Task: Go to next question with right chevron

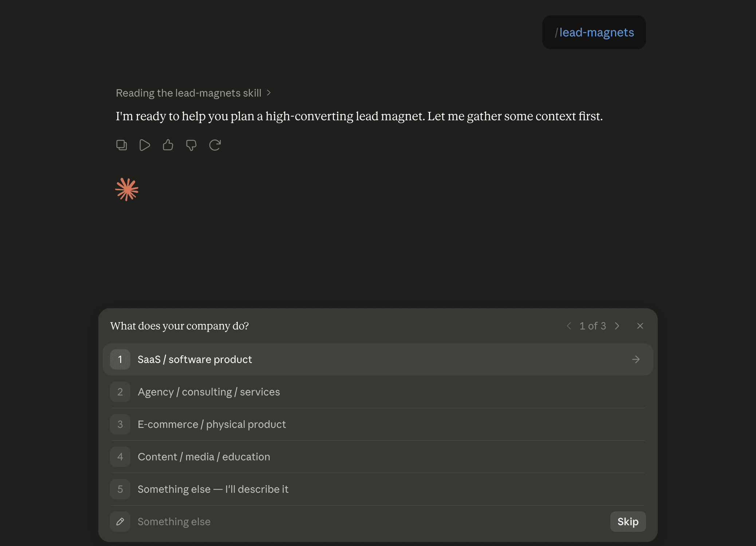Action: click(x=617, y=326)
